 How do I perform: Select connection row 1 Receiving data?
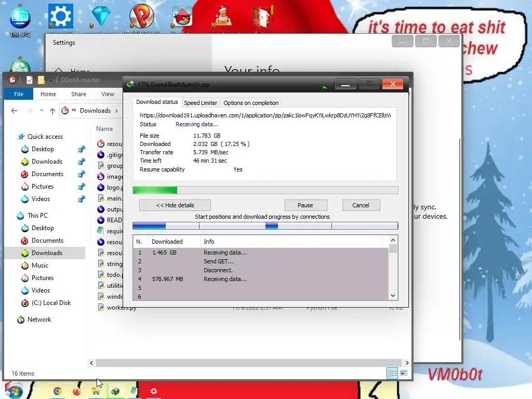point(261,253)
